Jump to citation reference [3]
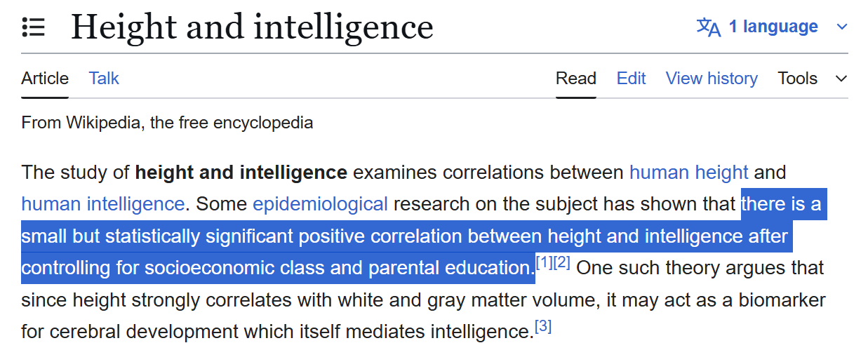Image resolution: width=868 pixels, height=343 pixels. pyautogui.click(x=543, y=326)
